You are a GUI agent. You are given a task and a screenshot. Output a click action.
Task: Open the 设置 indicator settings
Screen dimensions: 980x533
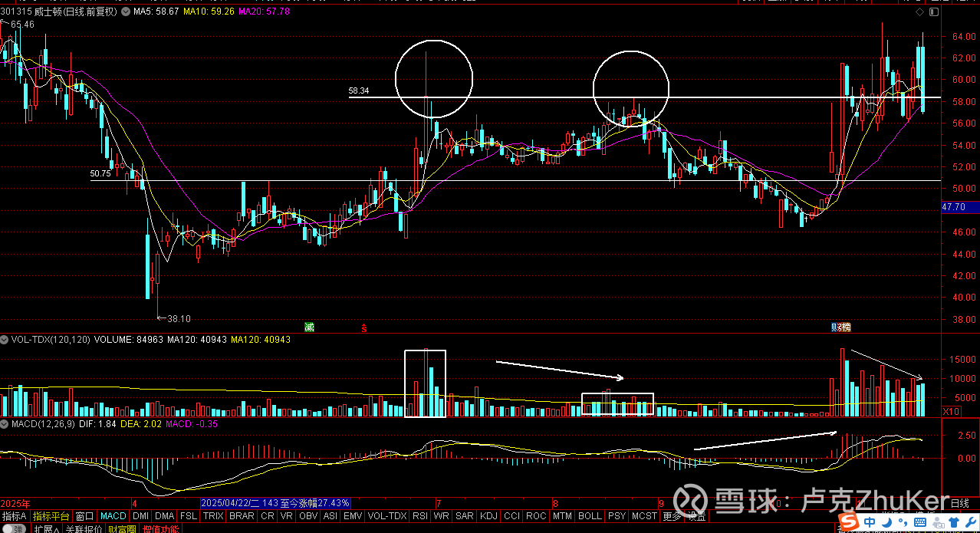point(696,516)
